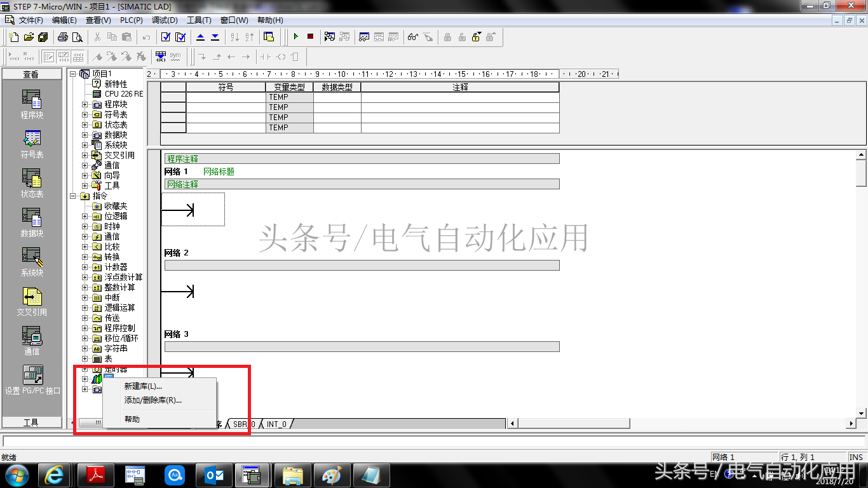Image resolution: width=868 pixels, height=488 pixels.
Task: Download to PLC with down-arrow icon
Action: (x=215, y=37)
